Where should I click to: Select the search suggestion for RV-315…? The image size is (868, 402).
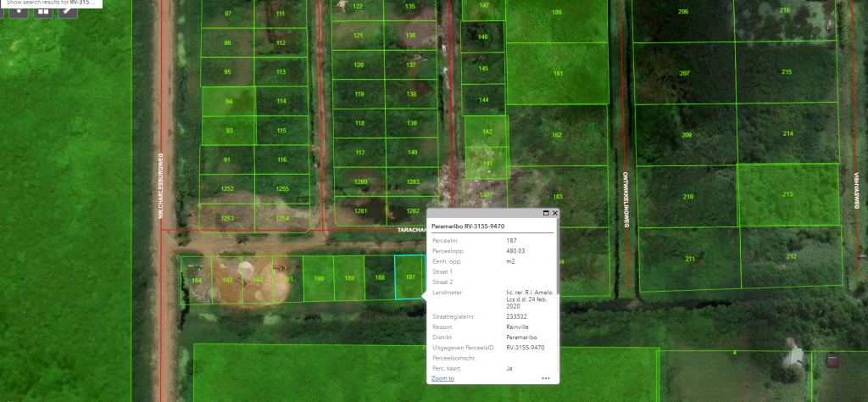(x=54, y=3)
